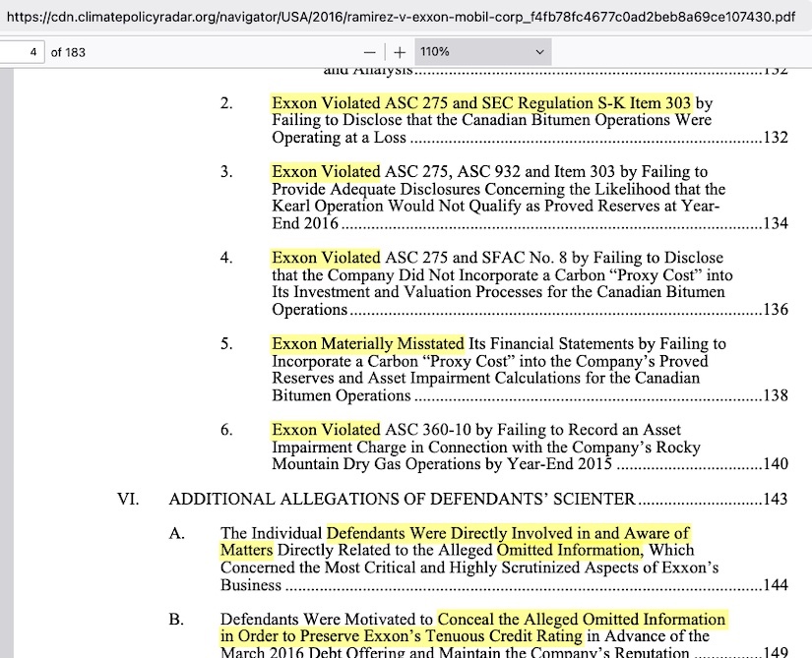Select Additional Allegations of Defendants' Scienter heading
812x658 pixels.
[402, 499]
